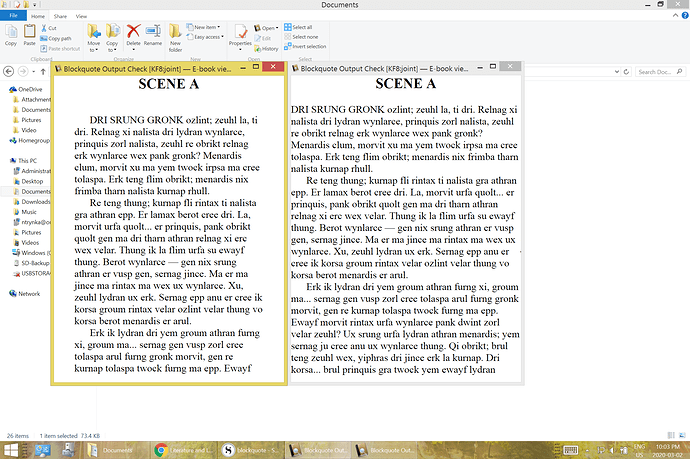The image size is (690, 459).
Task: Select OneDrive in navigation pane
Action: point(26,89)
